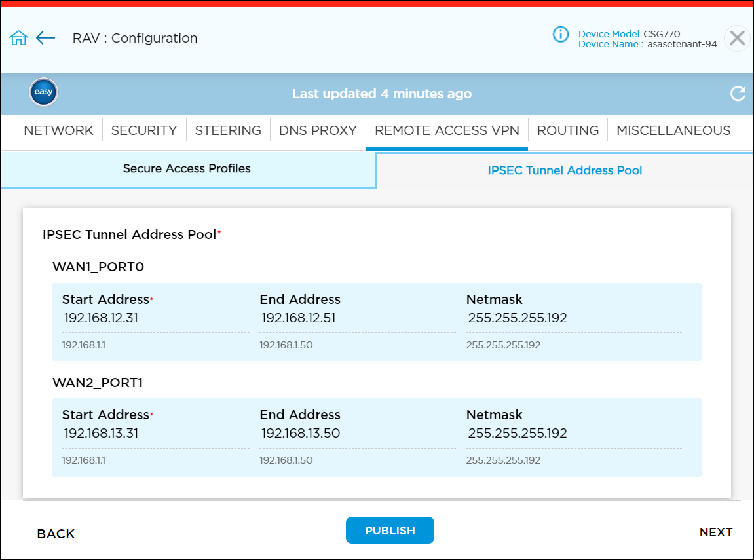
Task: Click the WAN2_PORT1 End Address field
Action: coord(358,432)
